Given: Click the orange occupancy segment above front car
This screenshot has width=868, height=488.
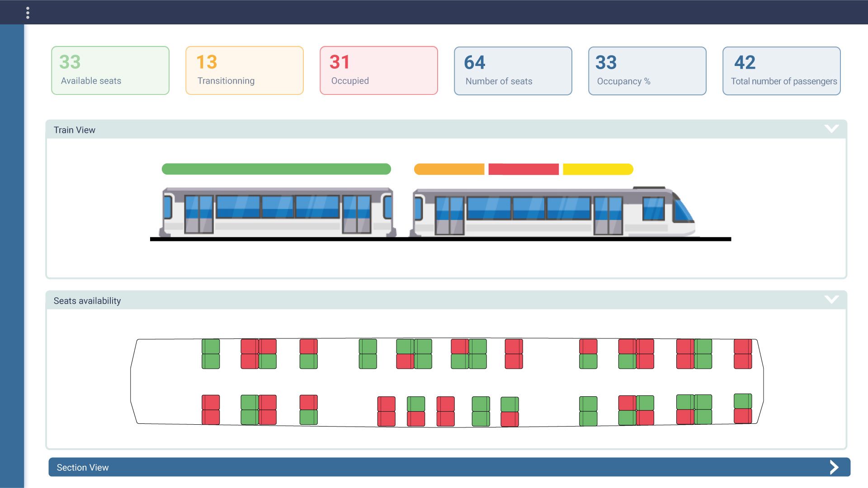Looking at the screenshot, I should click(449, 169).
